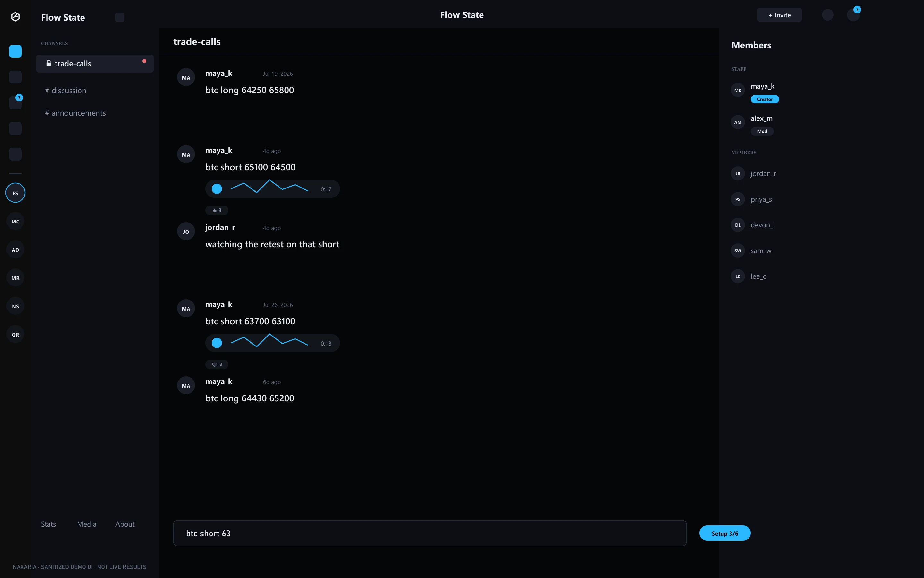Click the heart reaction with count 2
This screenshot has height=578, width=924.
coord(217,364)
